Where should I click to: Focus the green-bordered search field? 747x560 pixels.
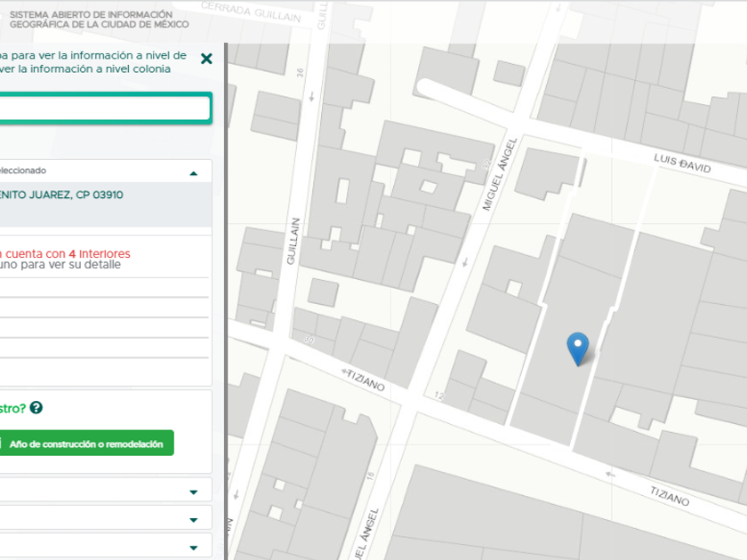click(103, 109)
